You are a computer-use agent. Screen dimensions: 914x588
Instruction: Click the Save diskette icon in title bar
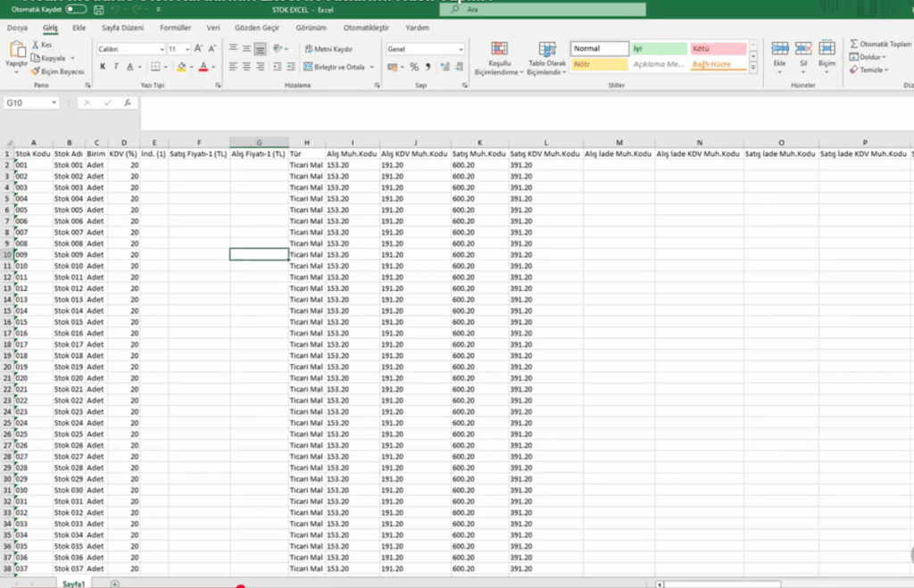point(98,9)
